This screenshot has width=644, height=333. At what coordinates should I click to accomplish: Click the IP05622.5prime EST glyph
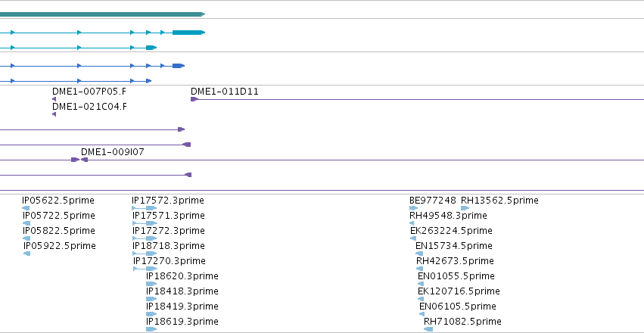[x=26, y=208]
